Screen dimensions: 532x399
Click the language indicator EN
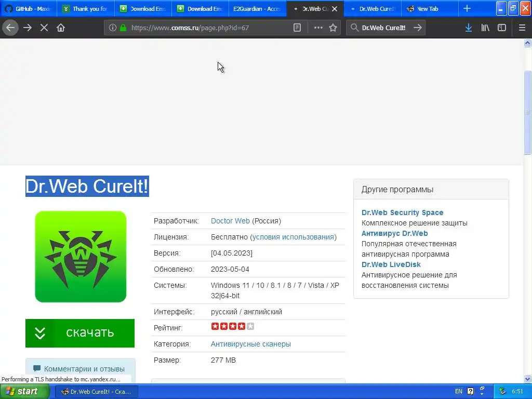pos(458,392)
